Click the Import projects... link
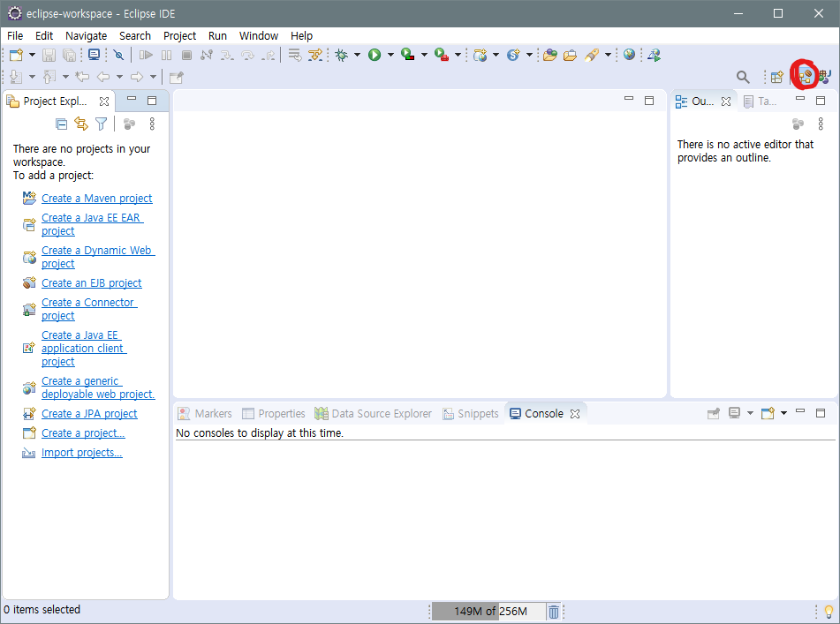 tap(82, 453)
